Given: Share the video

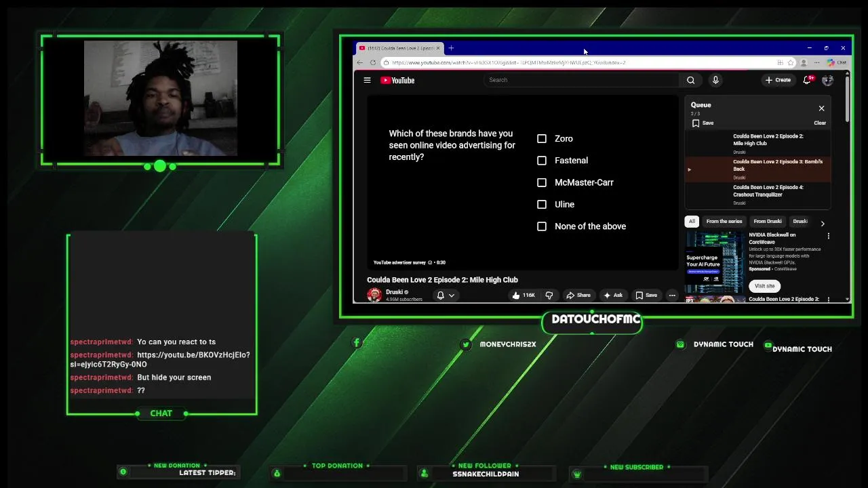Looking at the screenshot, I should (578, 296).
